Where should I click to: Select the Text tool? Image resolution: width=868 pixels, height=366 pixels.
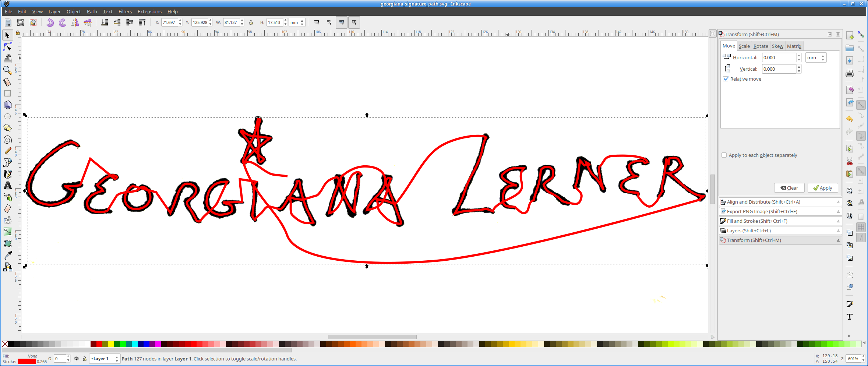pos(7,186)
